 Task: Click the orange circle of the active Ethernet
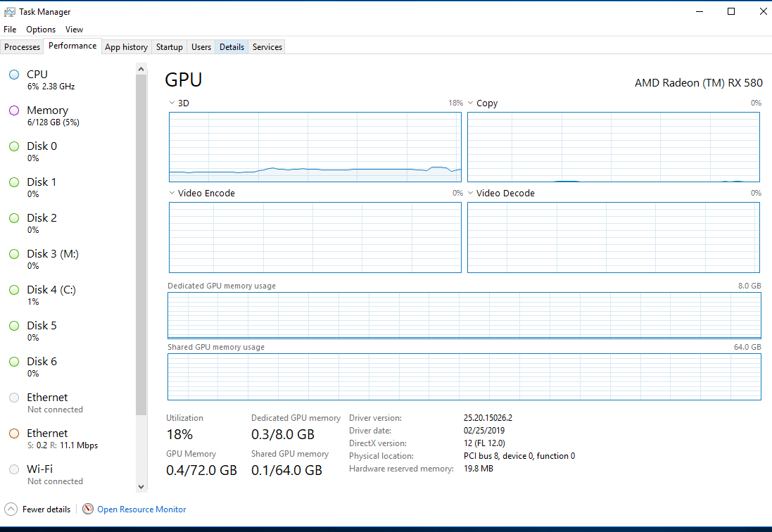14,433
